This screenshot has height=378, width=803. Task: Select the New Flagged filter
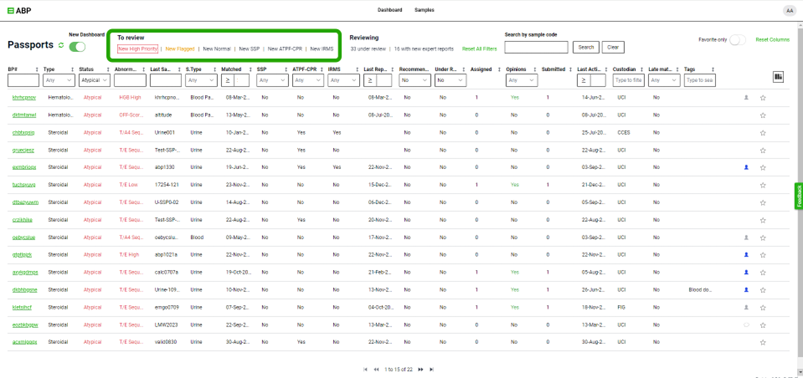tap(180, 49)
